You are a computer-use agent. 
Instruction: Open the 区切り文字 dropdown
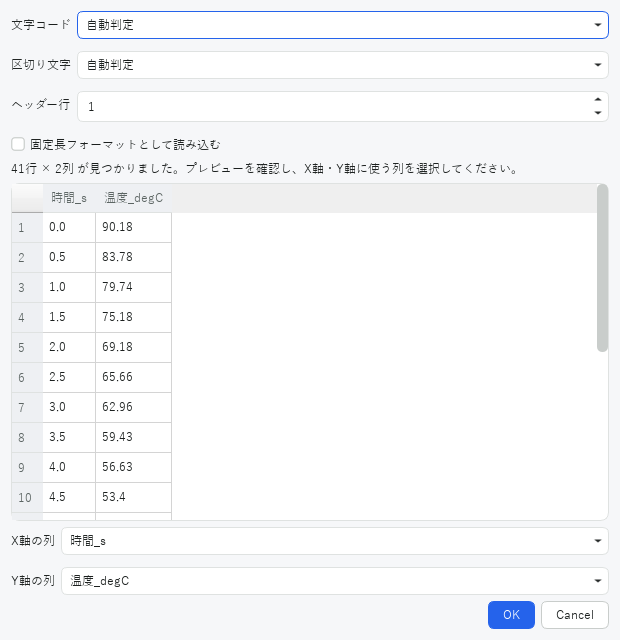pos(343,65)
